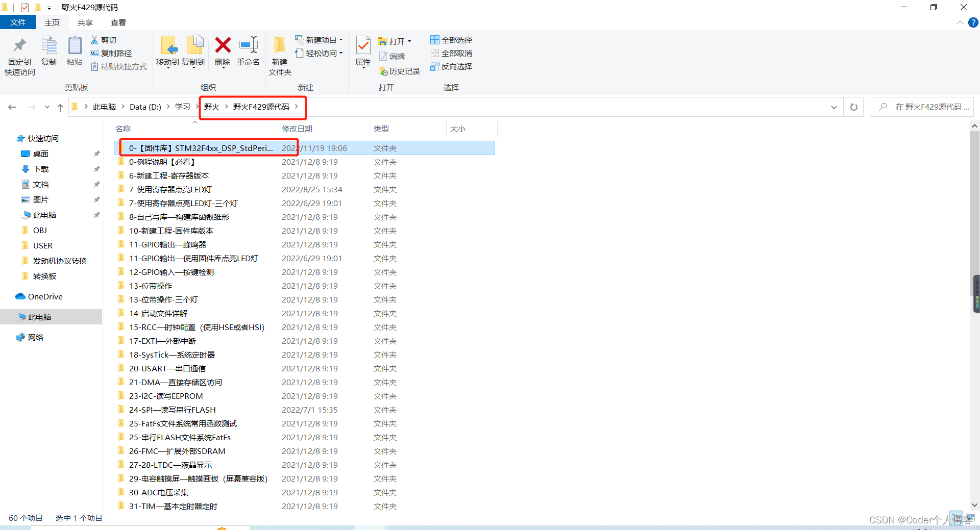Switch to the 主页 ribbon tab
980x530 pixels.
(52, 22)
